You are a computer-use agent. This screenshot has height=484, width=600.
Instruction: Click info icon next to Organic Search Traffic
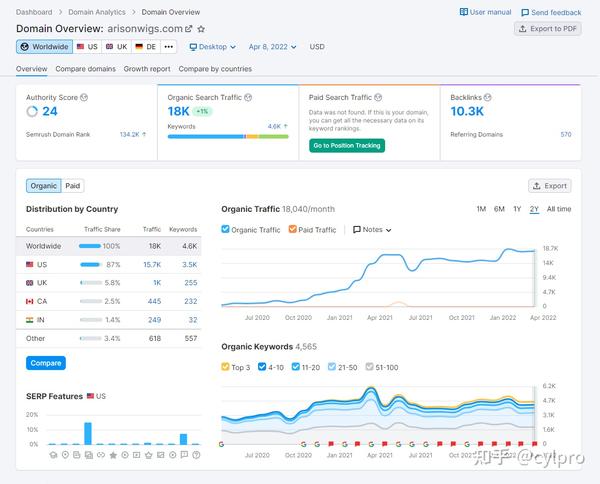coord(248,97)
